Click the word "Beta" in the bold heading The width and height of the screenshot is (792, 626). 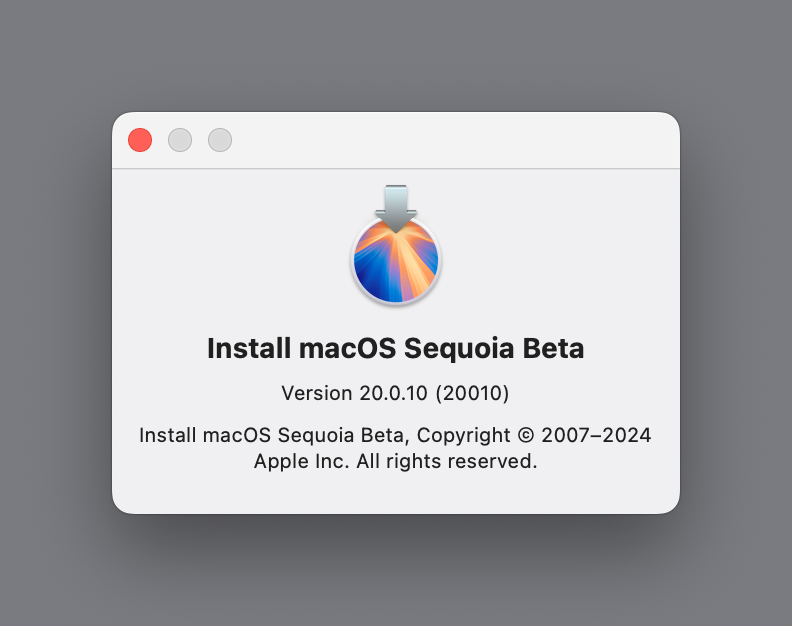click(x=553, y=349)
